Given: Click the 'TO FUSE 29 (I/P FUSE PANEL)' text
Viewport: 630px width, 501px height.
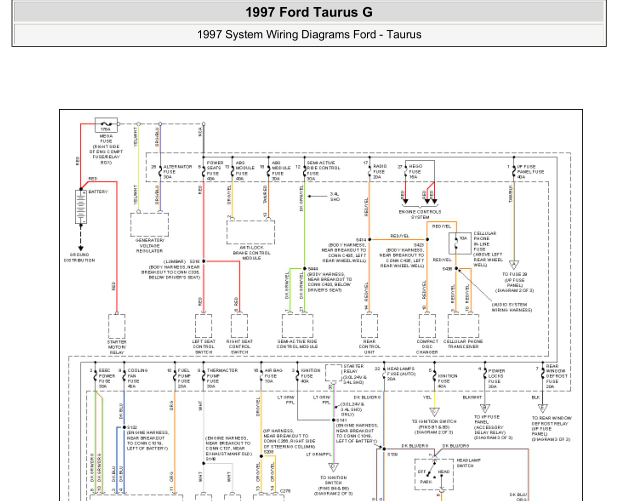Looking at the screenshot, I should point(515,282).
